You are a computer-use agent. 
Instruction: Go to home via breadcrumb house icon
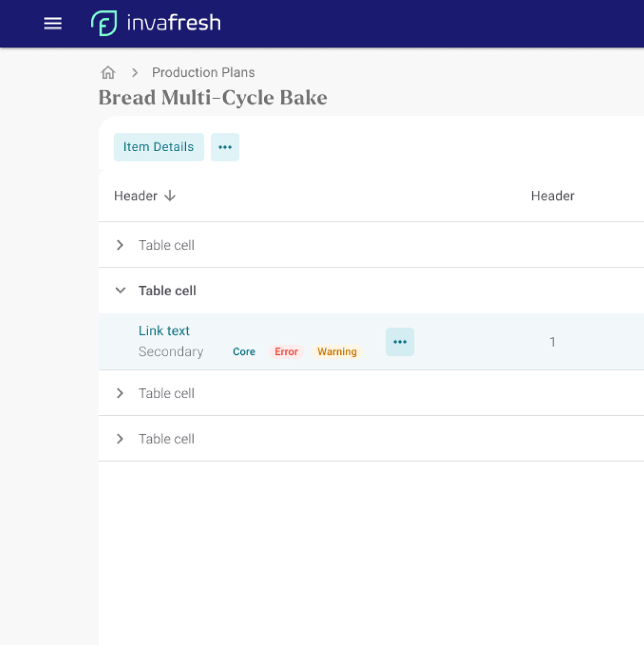(x=108, y=73)
